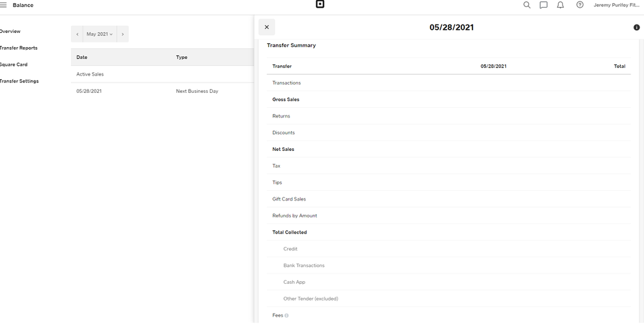Select Overview in the sidebar
This screenshot has height=327, width=644.
(10, 31)
